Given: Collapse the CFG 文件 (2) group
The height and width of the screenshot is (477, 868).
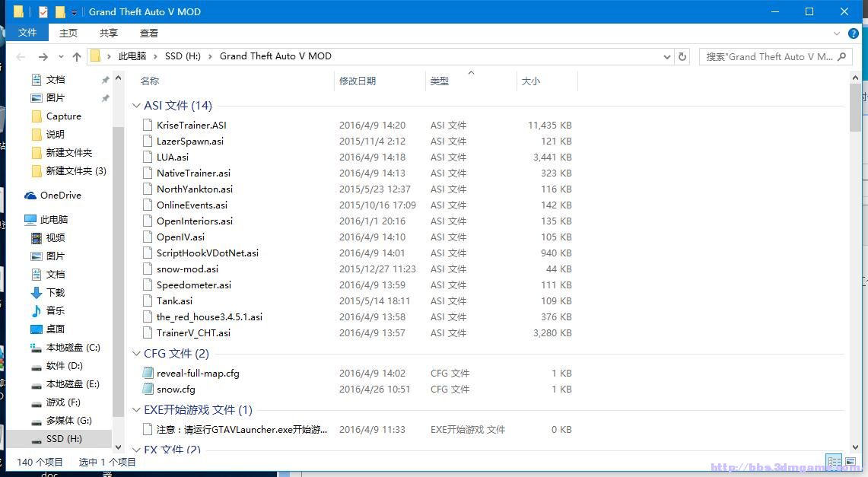Looking at the screenshot, I should coord(136,354).
